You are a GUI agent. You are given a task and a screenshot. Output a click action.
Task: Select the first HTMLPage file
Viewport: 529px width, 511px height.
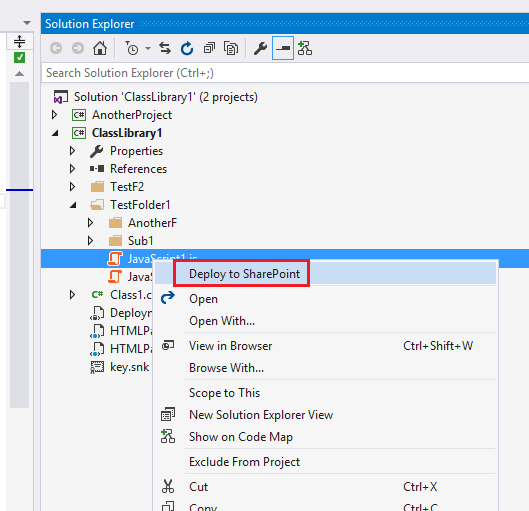click(x=131, y=331)
